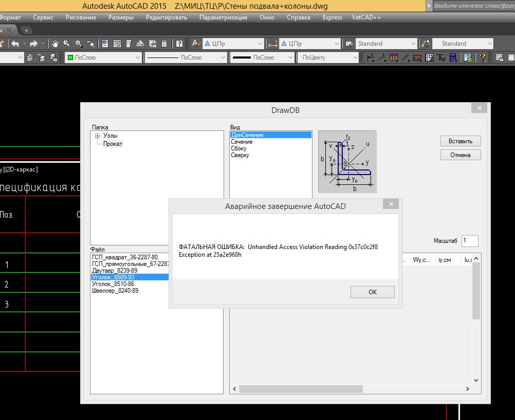
Task: Click the horizontal scrollbar in the DrawDB table
Action: pyautogui.click(x=301, y=389)
